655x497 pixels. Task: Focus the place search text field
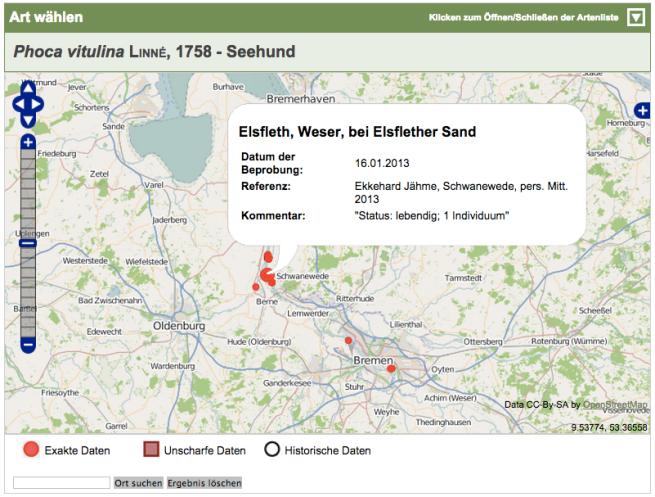pos(61,483)
